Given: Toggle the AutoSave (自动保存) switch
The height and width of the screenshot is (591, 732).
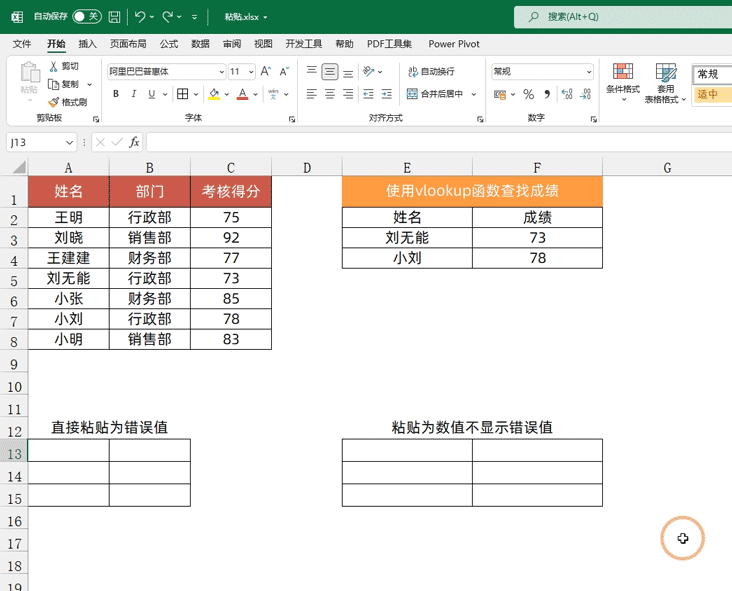Looking at the screenshot, I should pos(86,17).
